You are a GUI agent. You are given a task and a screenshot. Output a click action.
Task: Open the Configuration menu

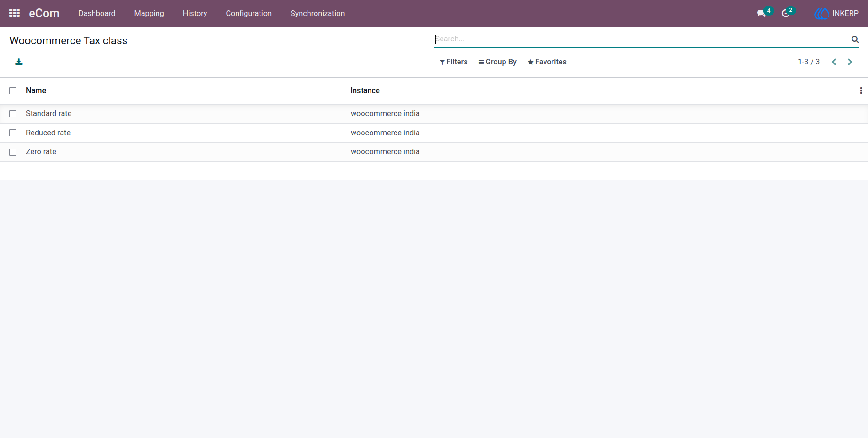tap(249, 14)
